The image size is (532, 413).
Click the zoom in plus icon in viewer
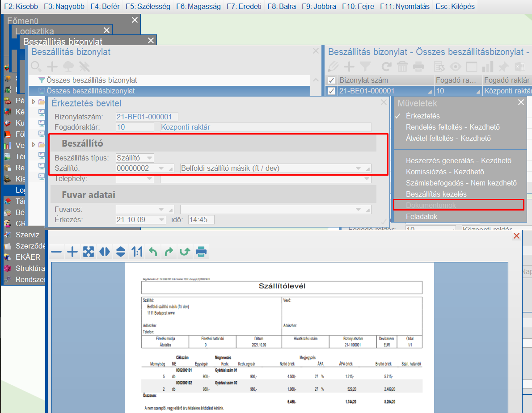(x=72, y=252)
